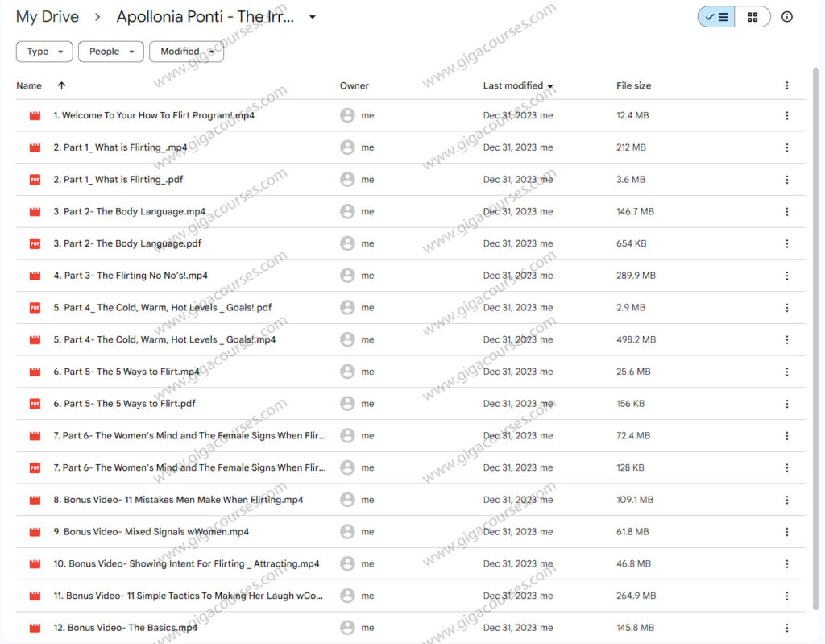Click video icon of The Basics.mp4
The width and height of the screenshot is (825, 644).
click(x=35, y=628)
